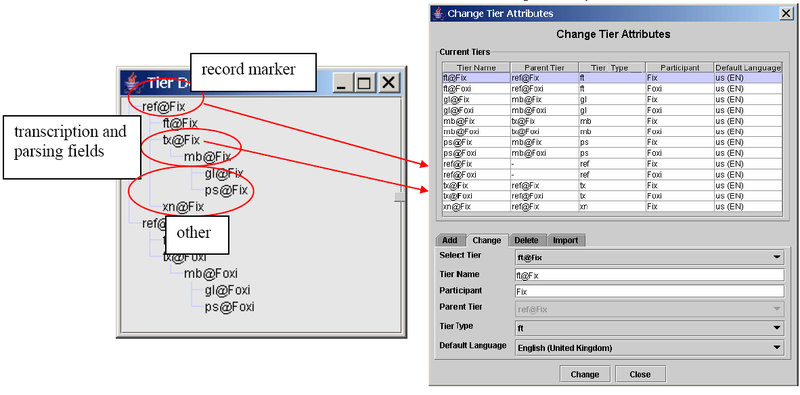Click Java icon in Change Tier Attributes title bar

[x=438, y=14]
